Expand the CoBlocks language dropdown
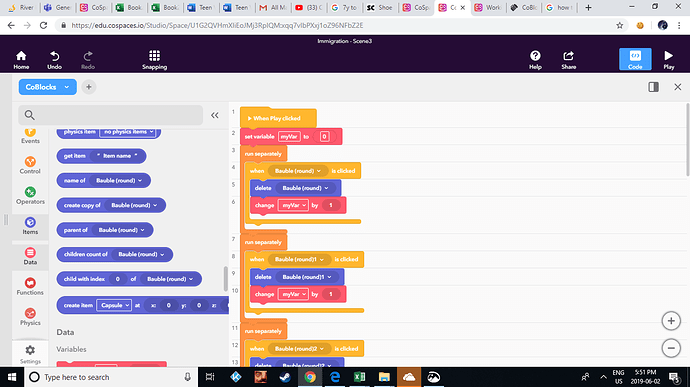 48,87
